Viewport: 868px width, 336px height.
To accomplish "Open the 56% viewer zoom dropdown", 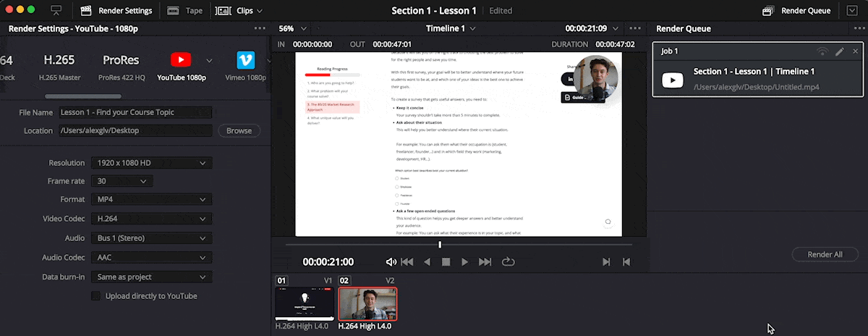I will pos(293,28).
